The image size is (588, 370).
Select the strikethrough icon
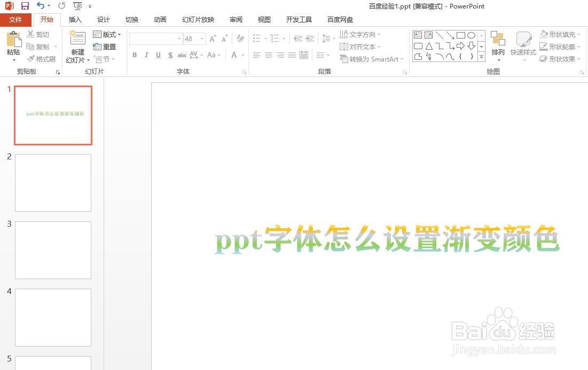pyautogui.click(x=182, y=55)
